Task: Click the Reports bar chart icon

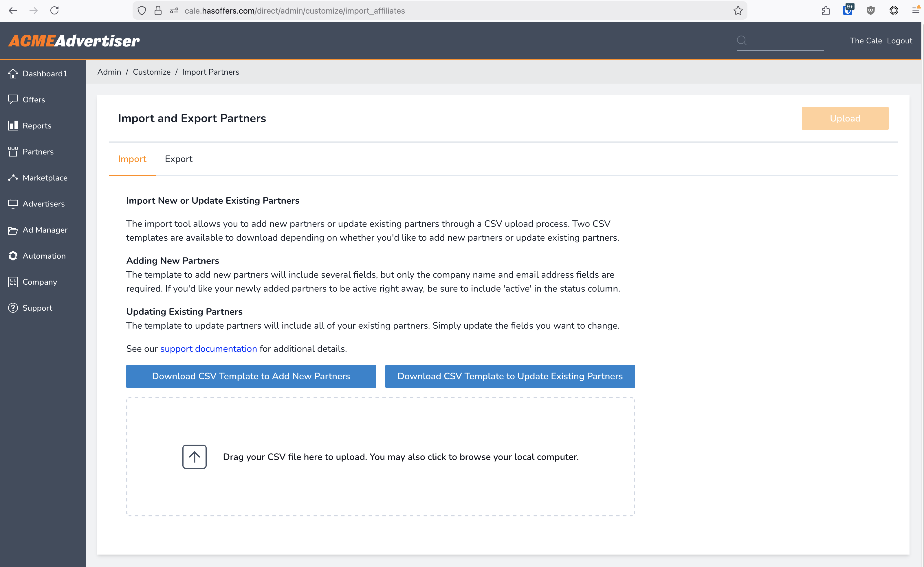Action: (13, 125)
